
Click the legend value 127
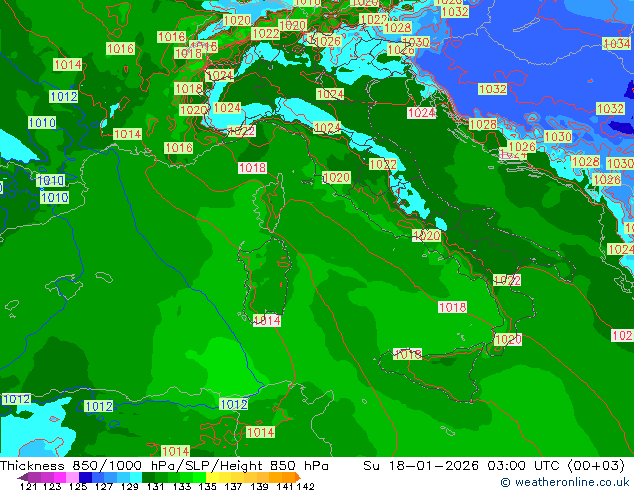[104, 486]
